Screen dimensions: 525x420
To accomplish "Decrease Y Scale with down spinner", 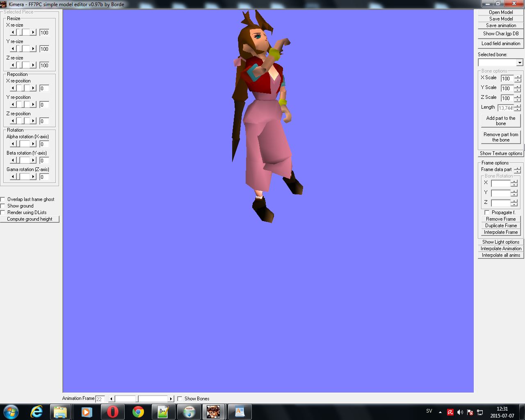I will pos(518,90).
